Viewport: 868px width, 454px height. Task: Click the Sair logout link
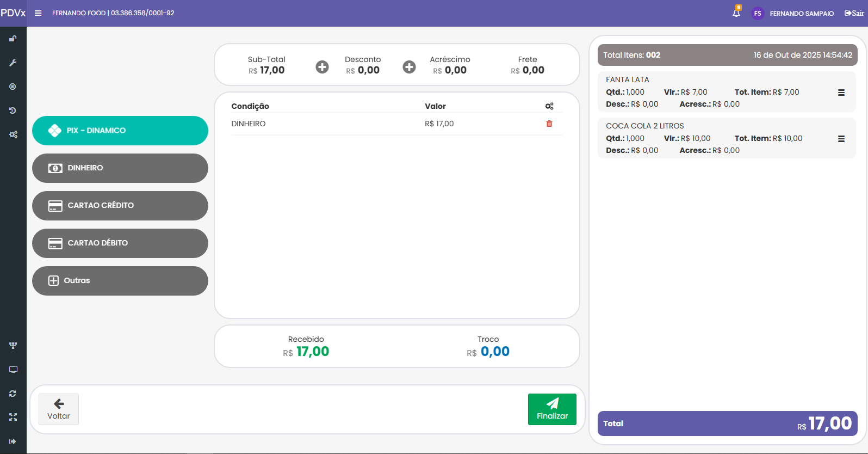pos(854,13)
